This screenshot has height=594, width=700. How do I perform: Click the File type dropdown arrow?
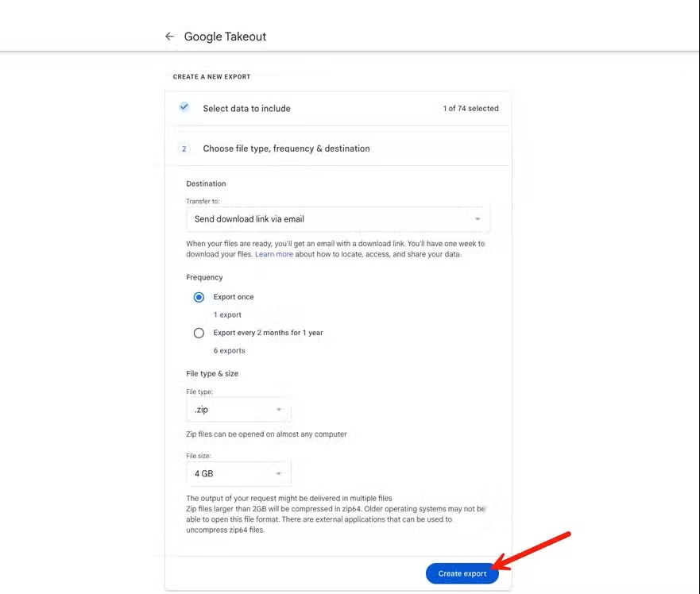[x=279, y=410]
